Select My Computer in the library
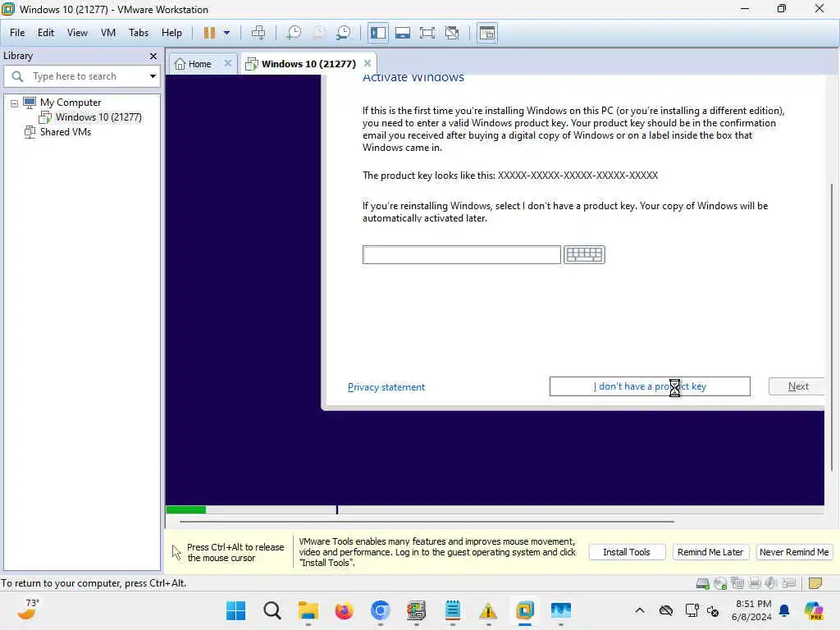 coord(71,103)
